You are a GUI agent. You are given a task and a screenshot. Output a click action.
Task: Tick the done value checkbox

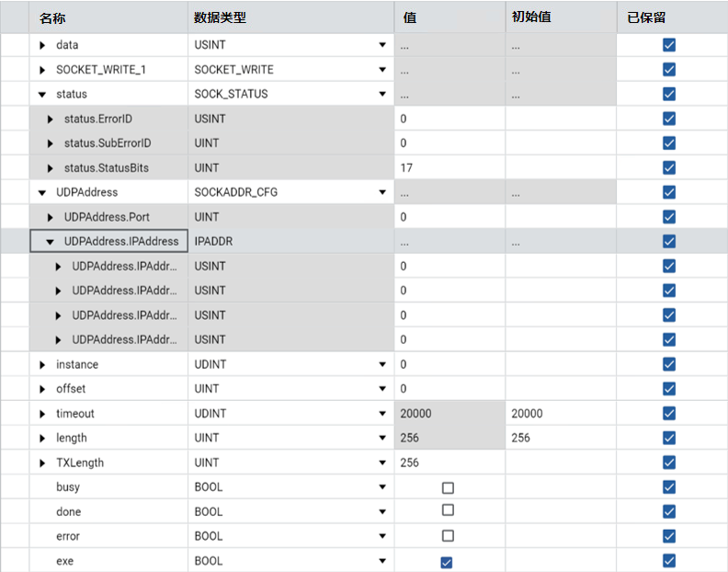point(448,510)
